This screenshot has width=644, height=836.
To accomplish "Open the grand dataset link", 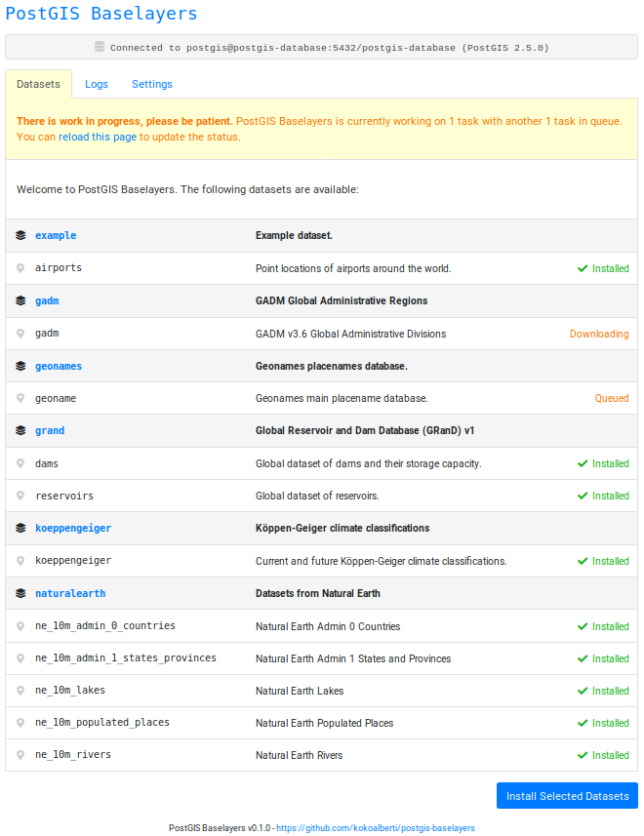I will pyautogui.click(x=50, y=431).
